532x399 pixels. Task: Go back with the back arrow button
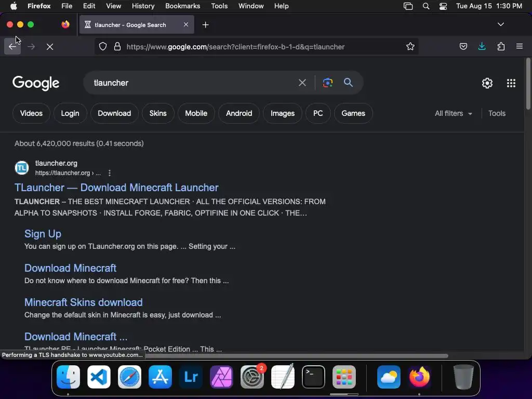click(12, 46)
